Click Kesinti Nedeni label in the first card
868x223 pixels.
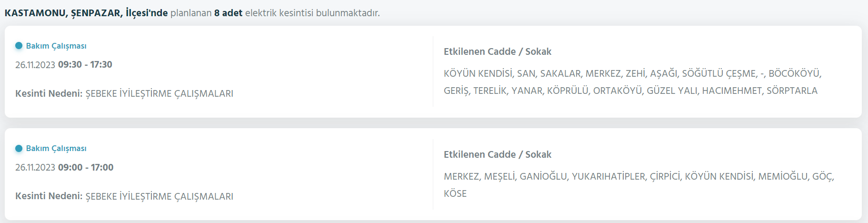pos(49,93)
